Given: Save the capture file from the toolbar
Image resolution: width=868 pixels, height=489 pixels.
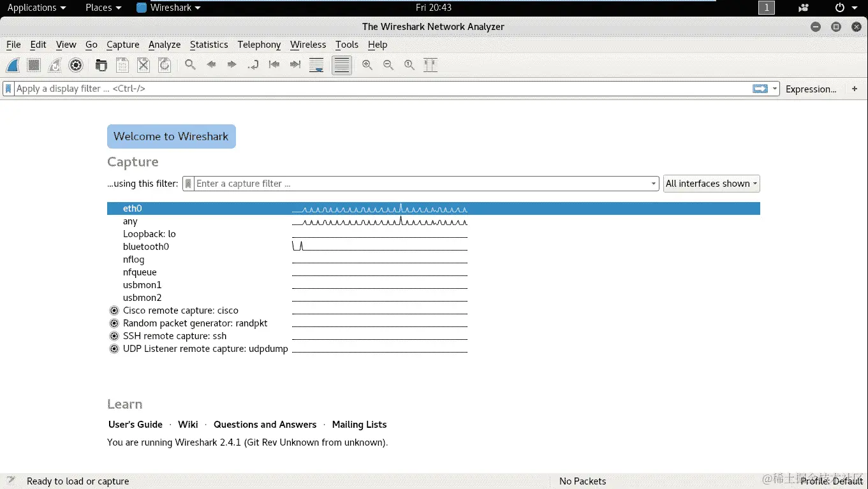Looking at the screenshot, I should [122, 64].
